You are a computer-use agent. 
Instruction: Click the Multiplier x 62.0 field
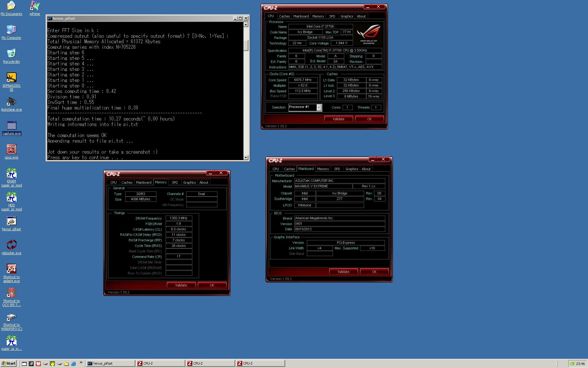click(x=303, y=85)
